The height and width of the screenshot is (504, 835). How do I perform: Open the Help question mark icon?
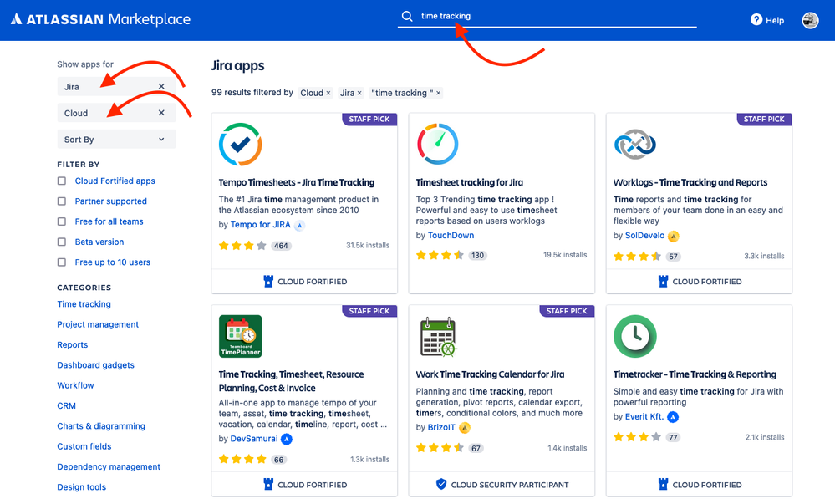(756, 20)
